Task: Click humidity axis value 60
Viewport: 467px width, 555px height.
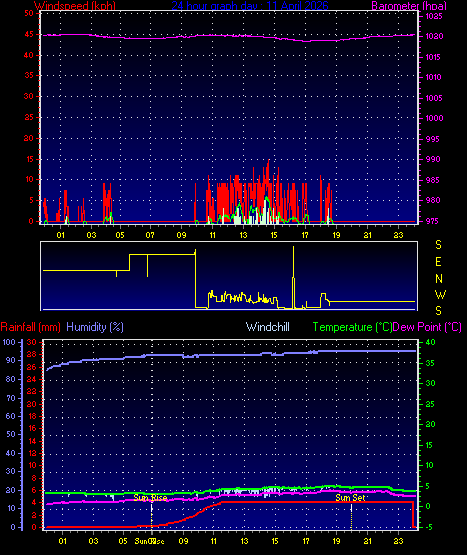Action: 11,416
